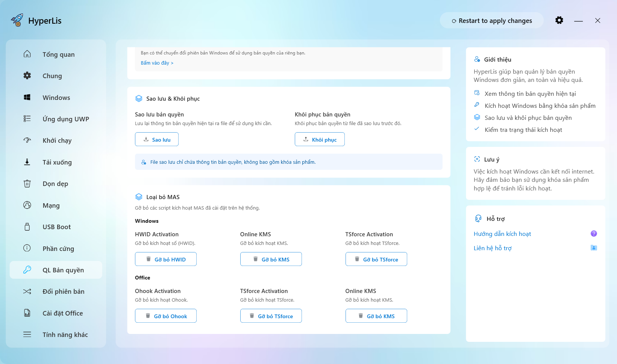This screenshot has height=364, width=617.
Task: Click the blue contact folder icon
Action: 594,248
